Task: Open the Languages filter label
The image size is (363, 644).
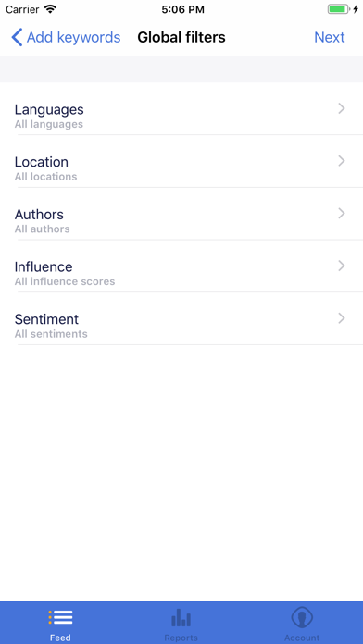Action: click(49, 110)
